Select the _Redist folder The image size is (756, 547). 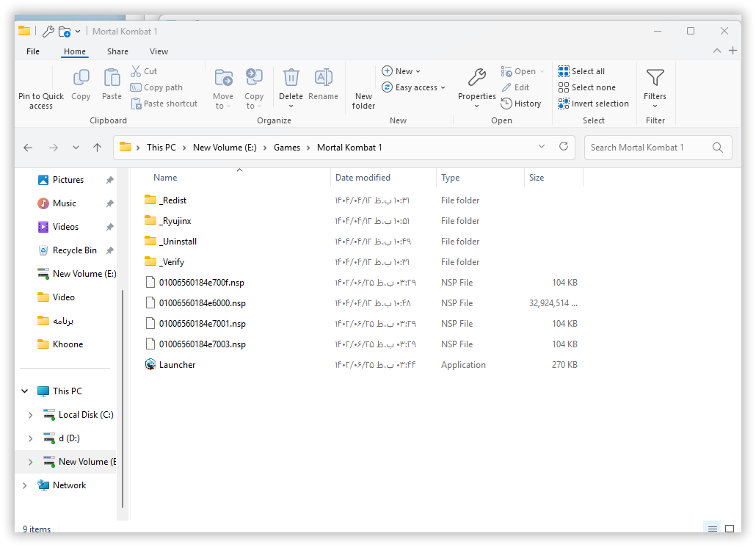tap(172, 200)
